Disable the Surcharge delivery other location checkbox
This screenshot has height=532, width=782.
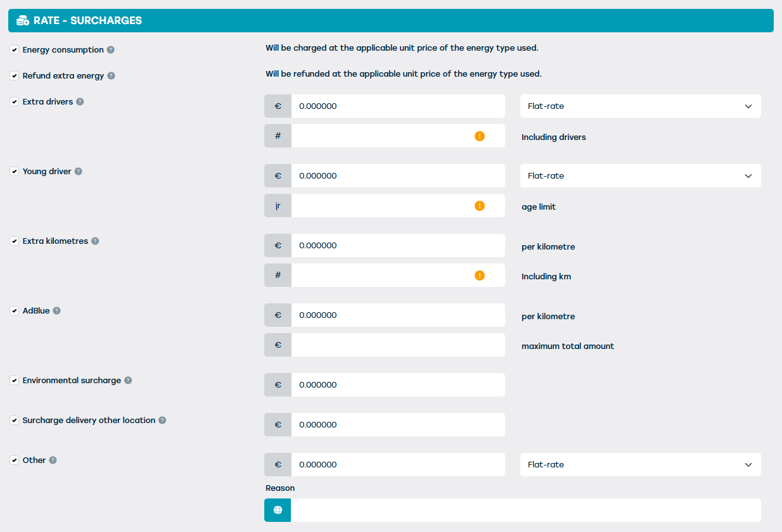tap(15, 421)
